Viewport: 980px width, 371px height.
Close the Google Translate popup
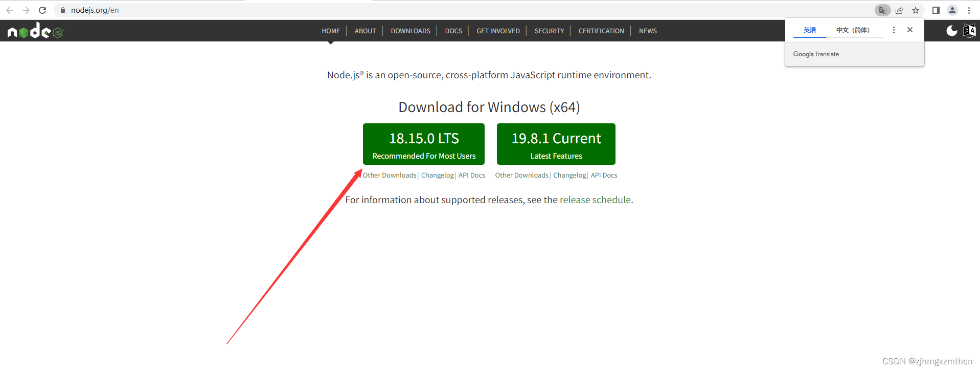click(910, 30)
